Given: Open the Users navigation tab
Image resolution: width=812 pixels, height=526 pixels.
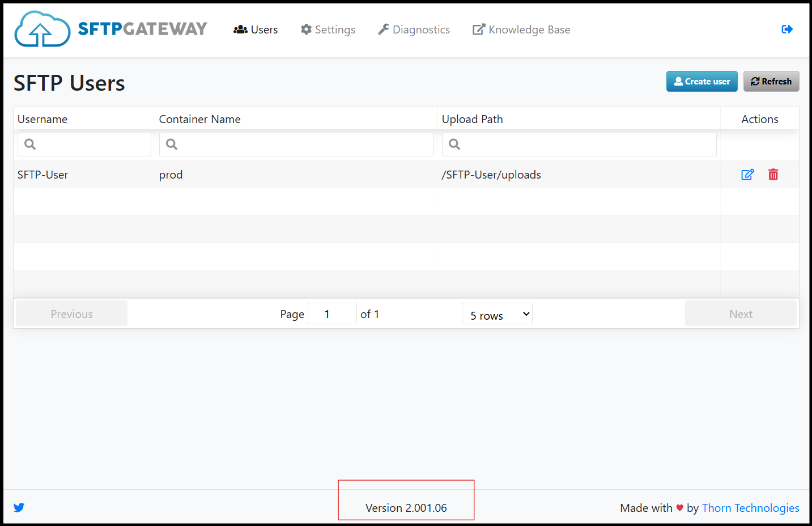Looking at the screenshot, I should (256, 29).
